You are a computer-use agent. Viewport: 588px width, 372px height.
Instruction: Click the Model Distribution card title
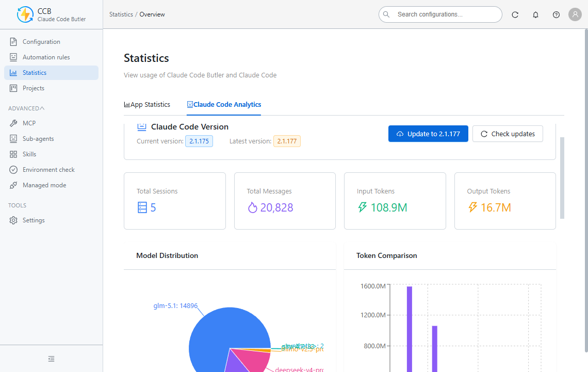click(x=167, y=255)
